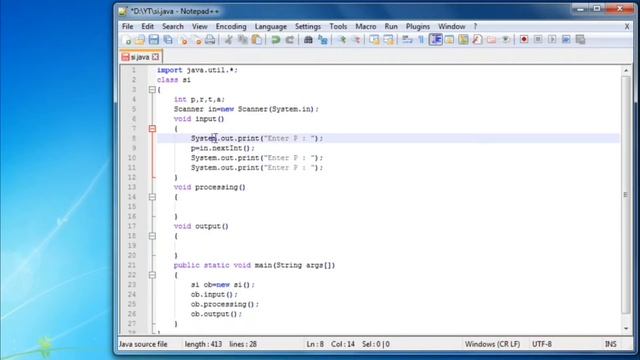Undo the last edit with the green arrow
This screenshot has width=640, height=360.
point(276,40)
